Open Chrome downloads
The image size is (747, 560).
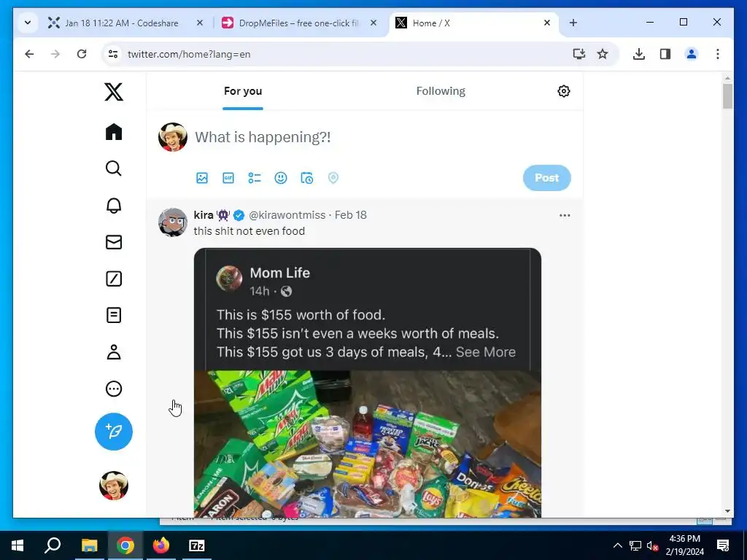point(639,54)
